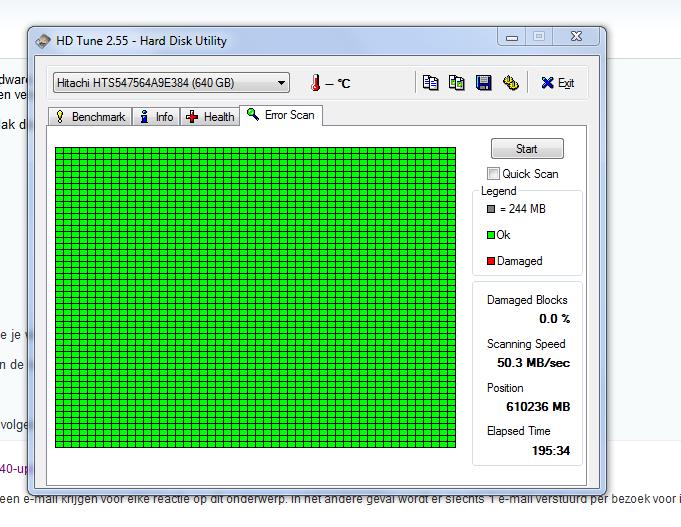Click the 610236 MB position value
Image resolution: width=681 pixels, height=527 pixels.
click(x=538, y=407)
